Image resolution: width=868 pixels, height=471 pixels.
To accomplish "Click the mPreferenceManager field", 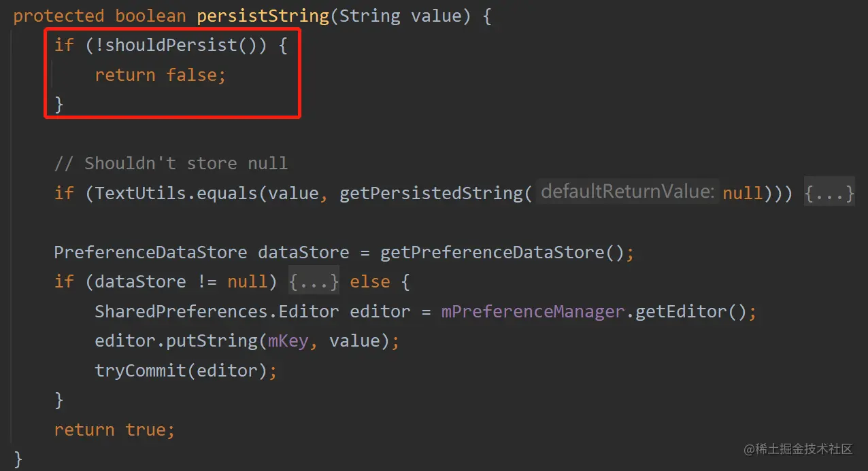I will [533, 312].
